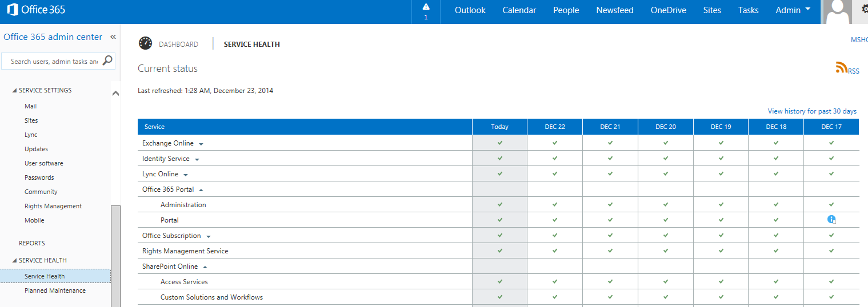Expand Lync Online row
868x307 pixels.
pos(186,175)
